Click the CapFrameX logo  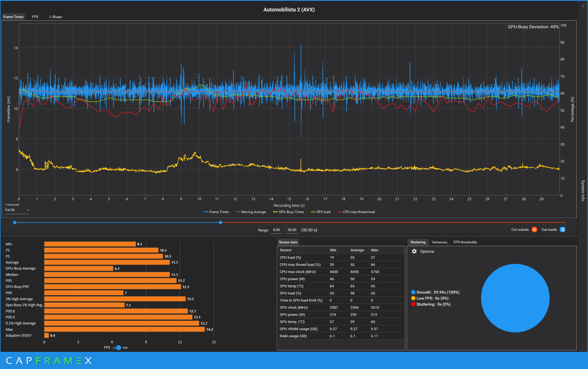coord(49,360)
